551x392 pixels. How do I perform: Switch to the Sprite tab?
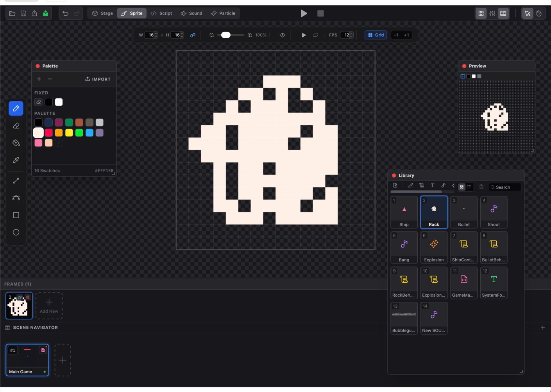(x=132, y=13)
